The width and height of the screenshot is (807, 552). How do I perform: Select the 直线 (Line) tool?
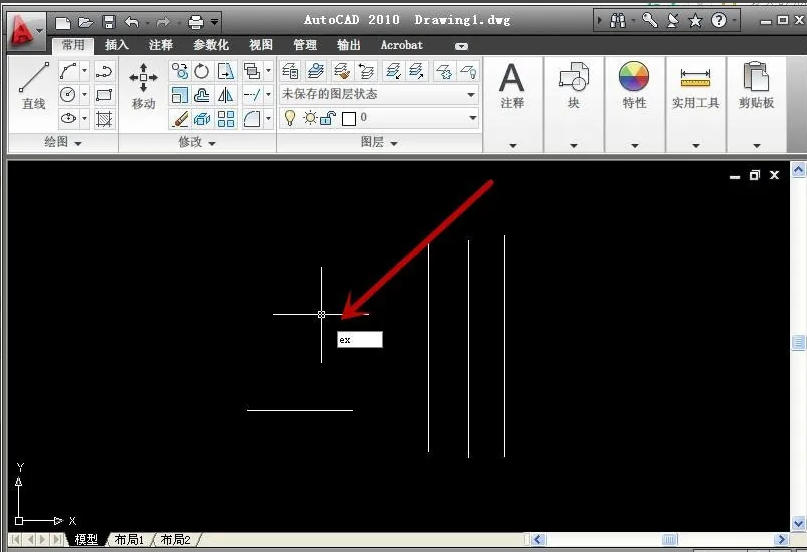(33, 86)
